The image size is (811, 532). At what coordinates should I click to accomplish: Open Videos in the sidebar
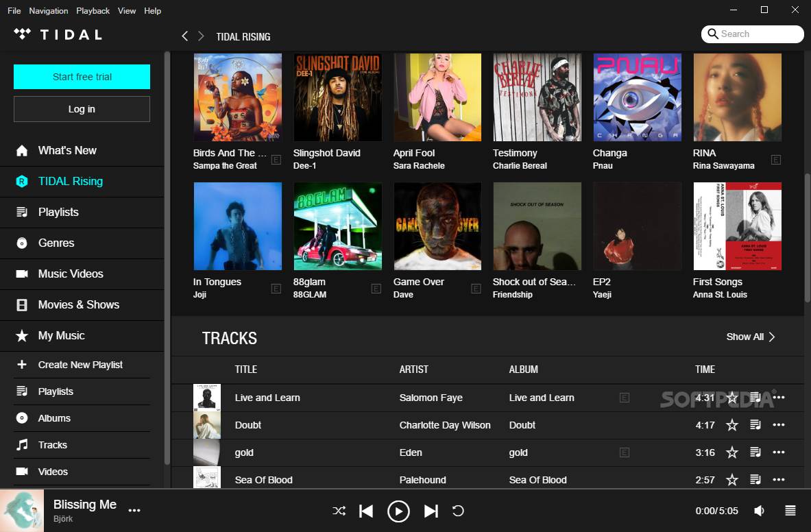(x=82, y=472)
